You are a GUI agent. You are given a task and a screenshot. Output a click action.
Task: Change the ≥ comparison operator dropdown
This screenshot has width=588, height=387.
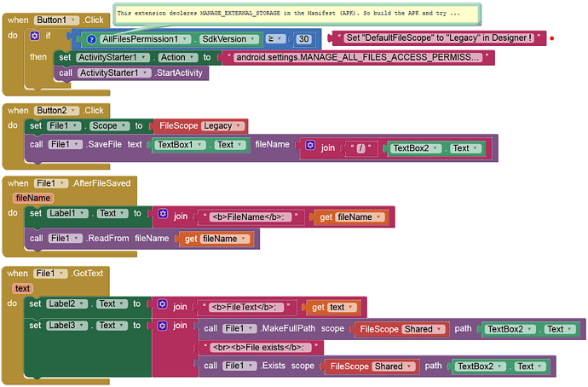click(x=275, y=39)
